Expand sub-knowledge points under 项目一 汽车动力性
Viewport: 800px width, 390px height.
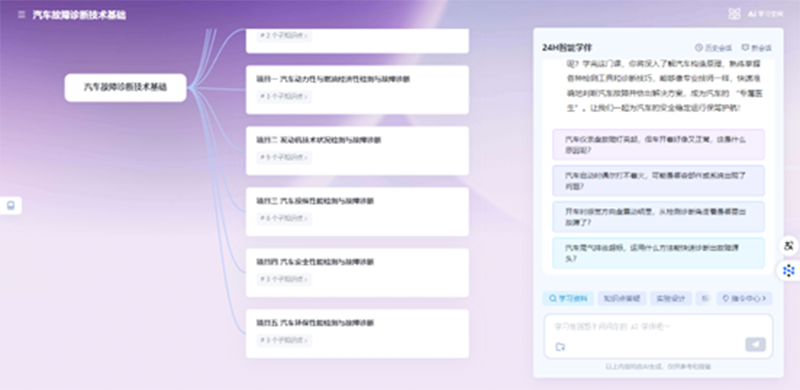click(x=284, y=96)
